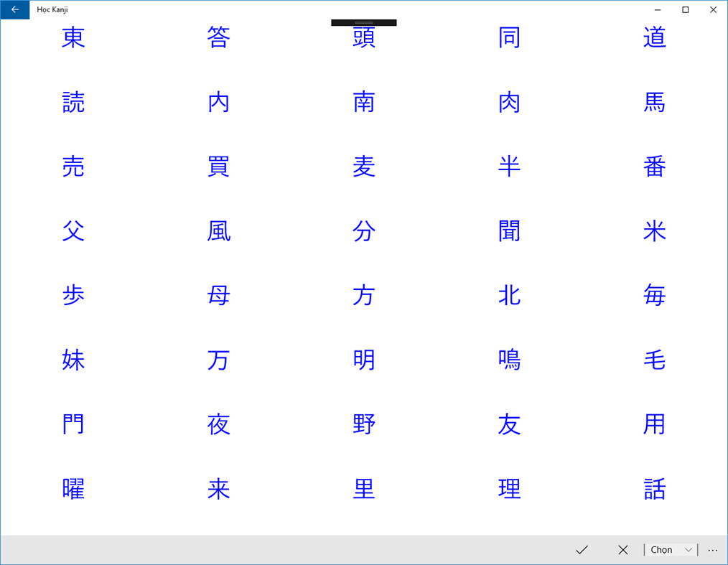728x565 pixels.
Task: Select the kanji 友 character
Action: tap(509, 424)
